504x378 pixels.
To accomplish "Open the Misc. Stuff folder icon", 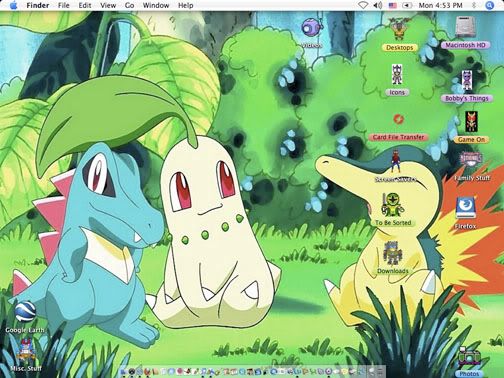I will click(x=26, y=351).
